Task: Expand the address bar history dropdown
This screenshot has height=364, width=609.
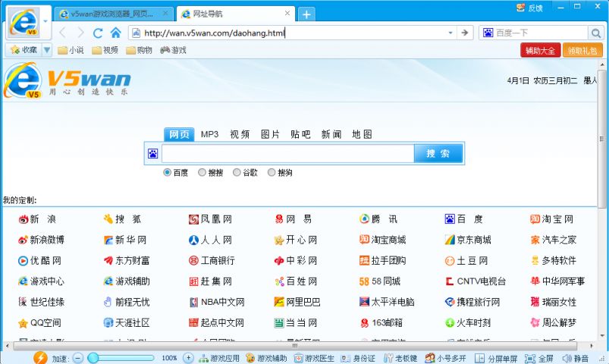Action: point(450,33)
